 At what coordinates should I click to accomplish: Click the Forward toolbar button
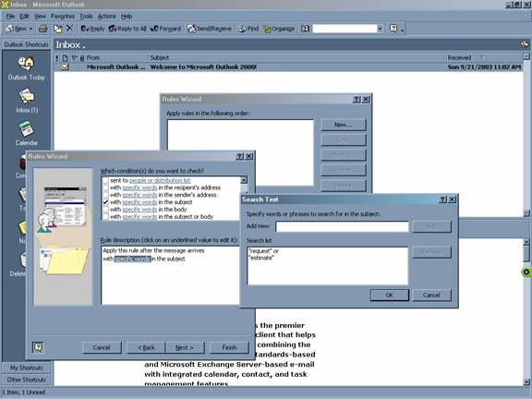(165, 29)
